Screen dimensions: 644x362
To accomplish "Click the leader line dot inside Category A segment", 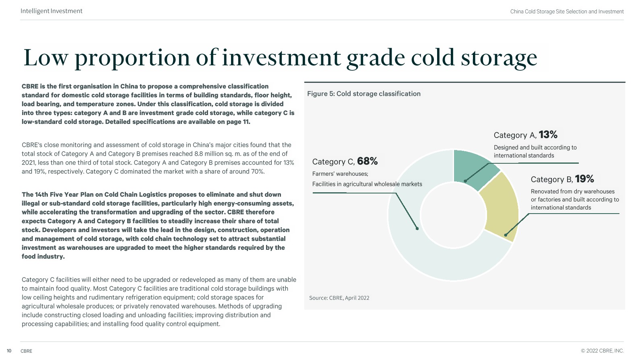I will tap(465, 181).
